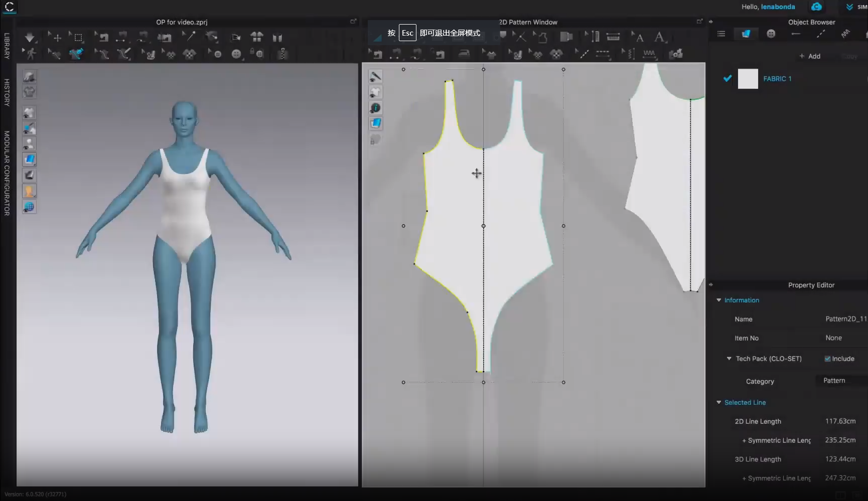This screenshot has height=501, width=868.
Task: Open the Topstitch tab in Object Browser
Action: point(821,34)
